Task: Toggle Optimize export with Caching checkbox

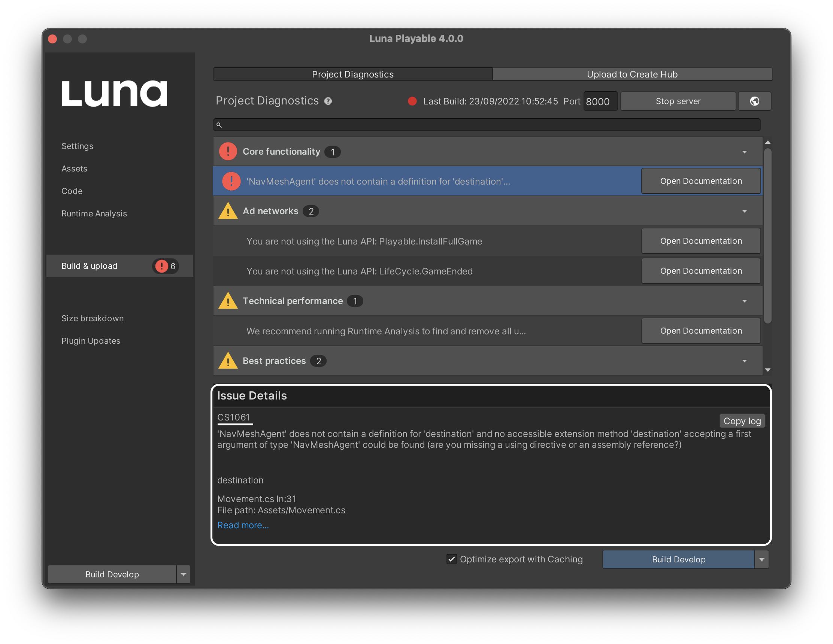Action: (x=452, y=559)
